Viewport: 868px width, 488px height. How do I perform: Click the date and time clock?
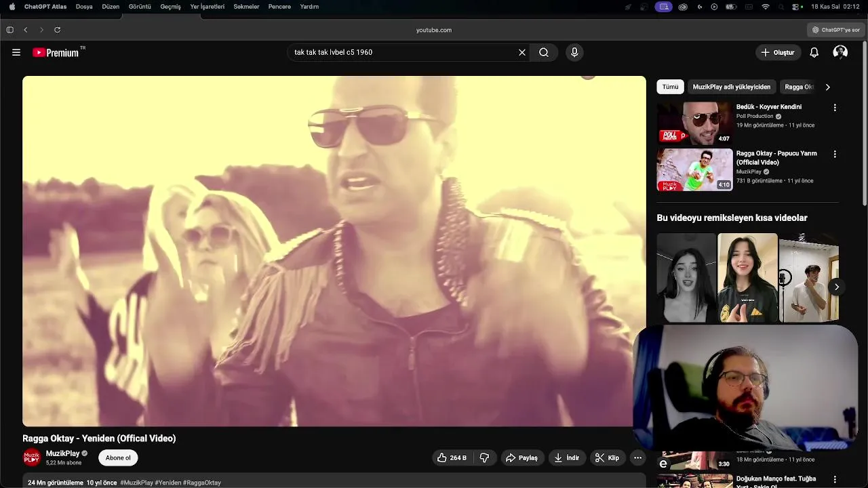point(835,7)
